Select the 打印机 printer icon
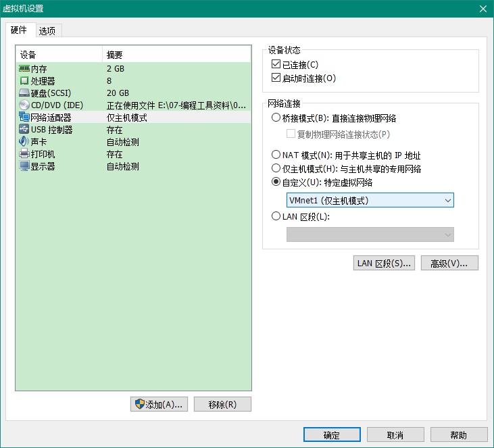This screenshot has width=494, height=448. tap(24, 154)
